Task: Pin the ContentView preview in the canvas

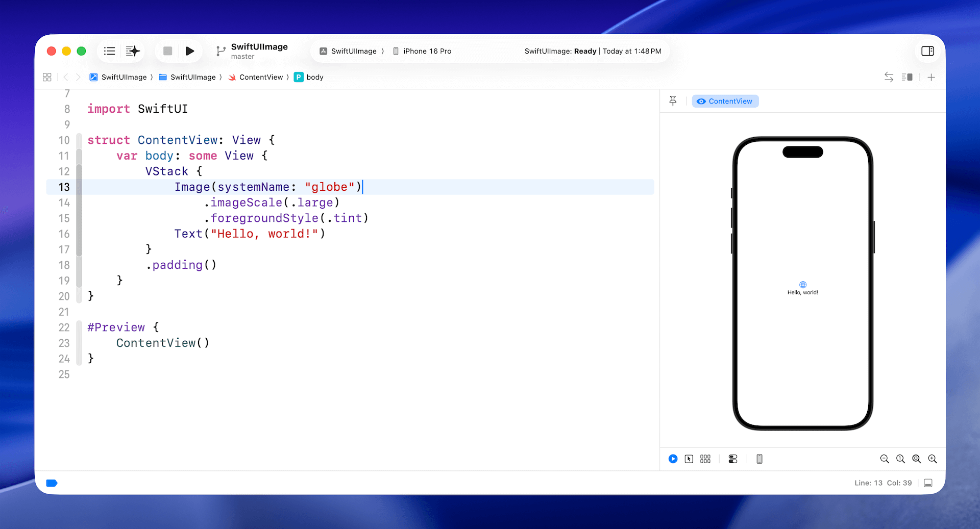Action: point(673,100)
